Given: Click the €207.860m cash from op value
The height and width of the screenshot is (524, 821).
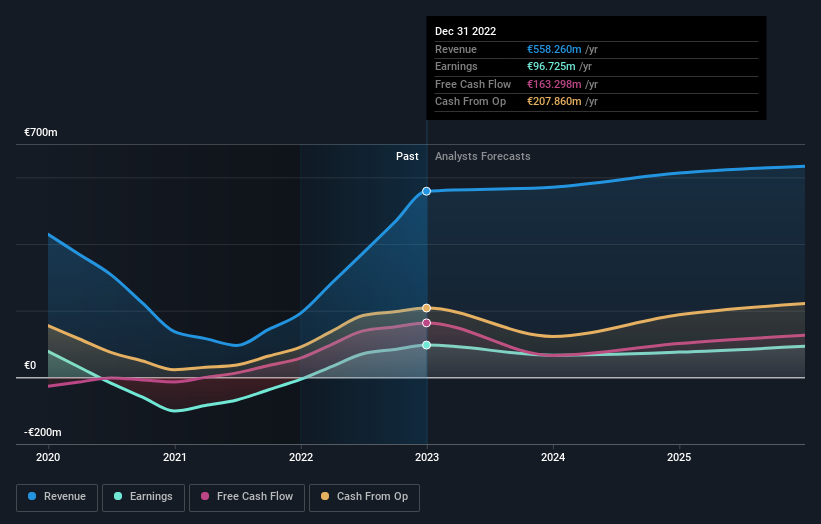Looking at the screenshot, I should (554, 102).
